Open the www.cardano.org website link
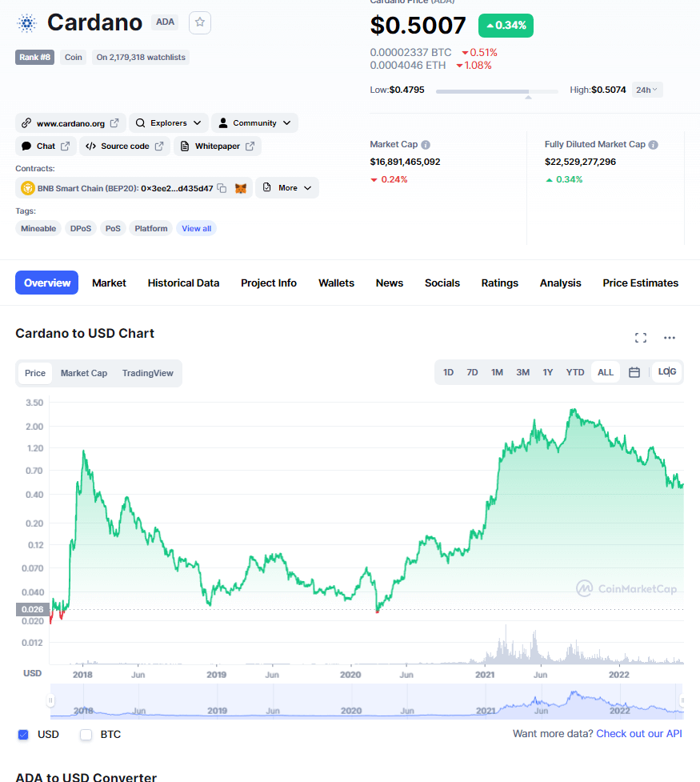The height and width of the screenshot is (782, 700). tap(70, 122)
